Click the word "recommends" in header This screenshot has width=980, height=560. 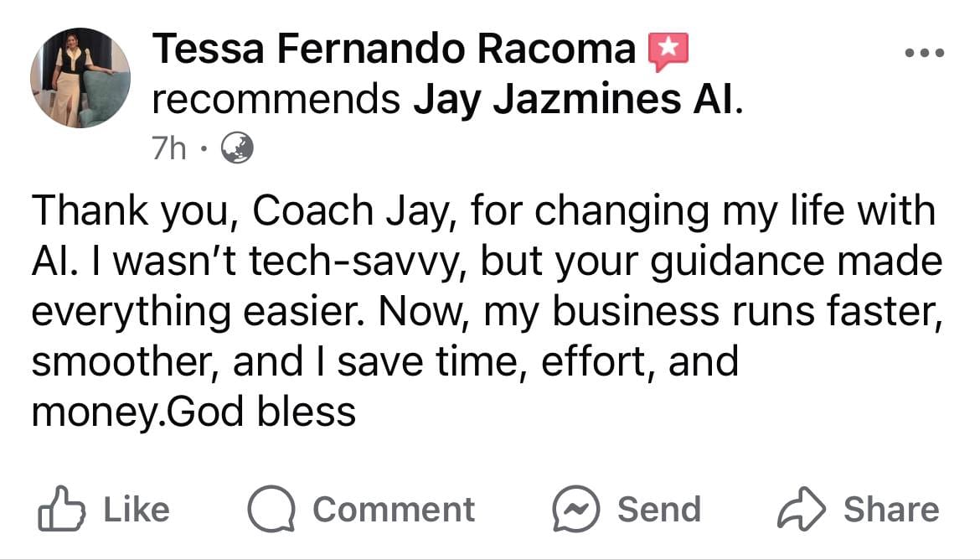coord(276,101)
